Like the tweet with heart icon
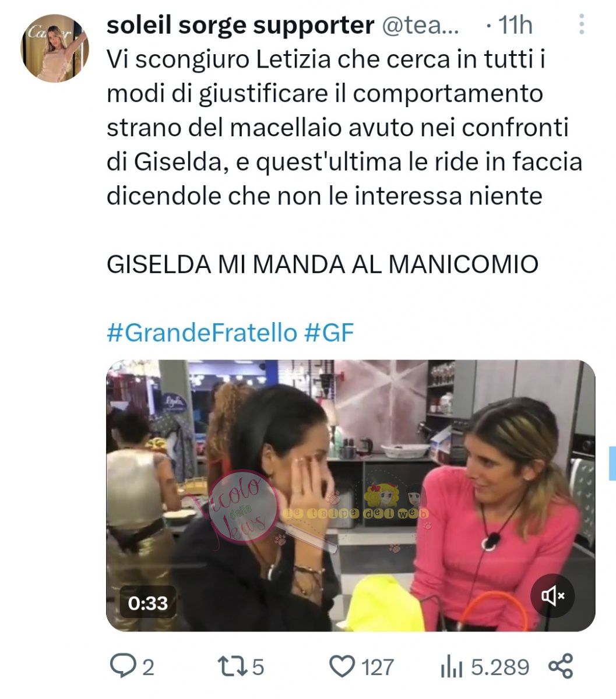The image size is (616, 699). tap(342, 666)
